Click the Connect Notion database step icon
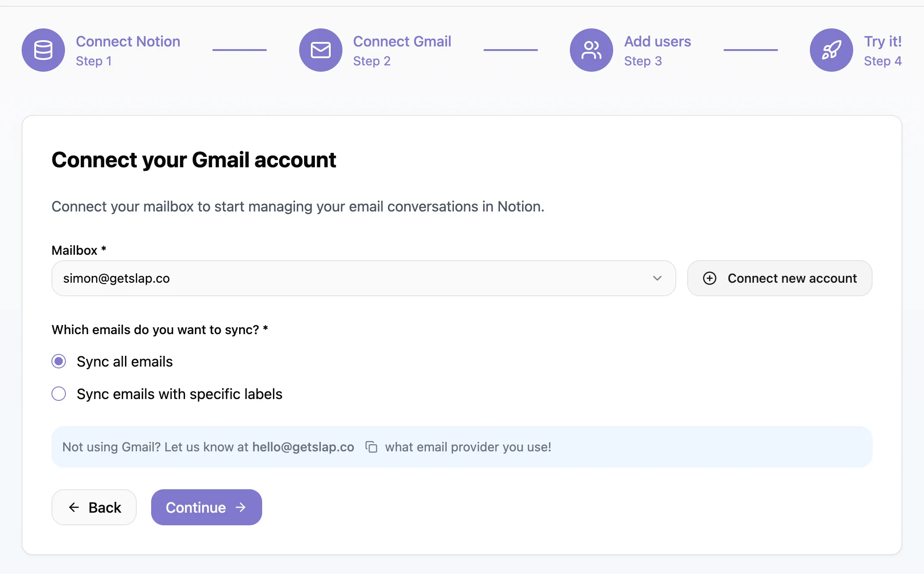The height and width of the screenshot is (574, 924). pyautogui.click(x=43, y=50)
